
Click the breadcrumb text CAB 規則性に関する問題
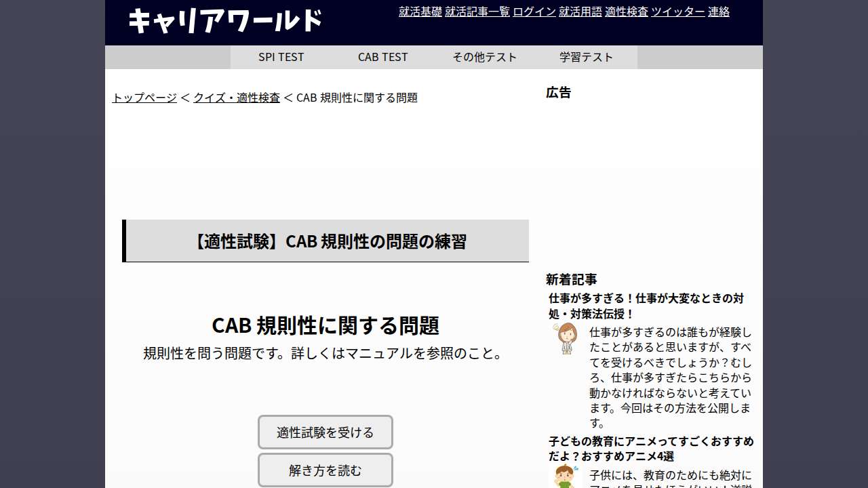click(x=357, y=98)
